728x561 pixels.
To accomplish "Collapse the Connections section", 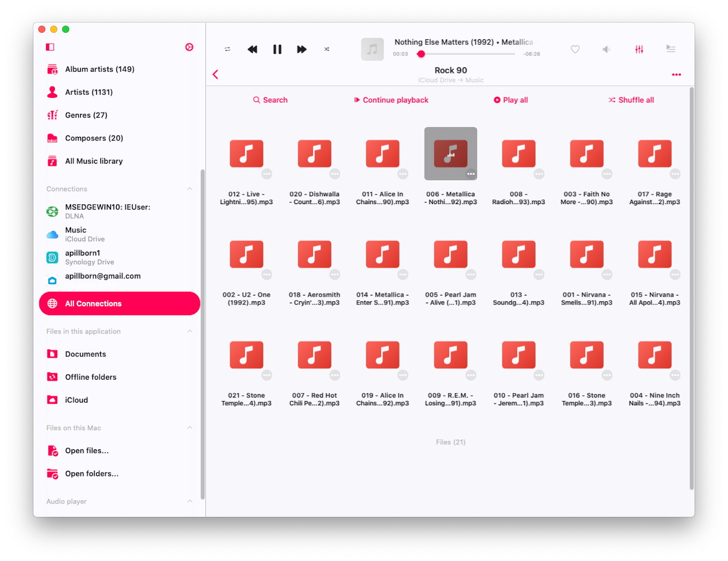I will tap(189, 189).
